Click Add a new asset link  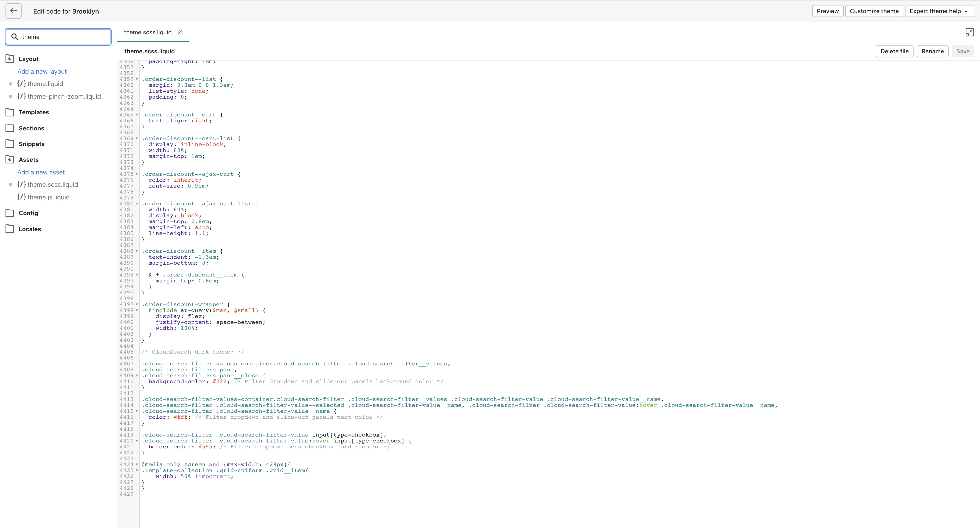pos(41,172)
